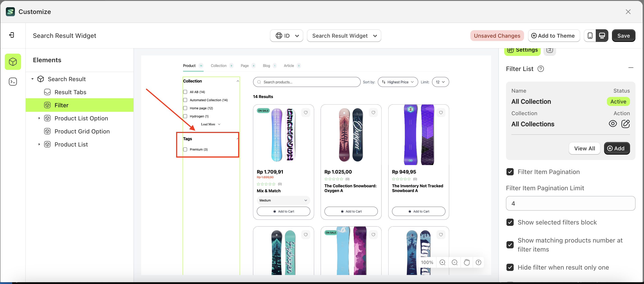Open Highest Price sort dropdown

tap(398, 82)
